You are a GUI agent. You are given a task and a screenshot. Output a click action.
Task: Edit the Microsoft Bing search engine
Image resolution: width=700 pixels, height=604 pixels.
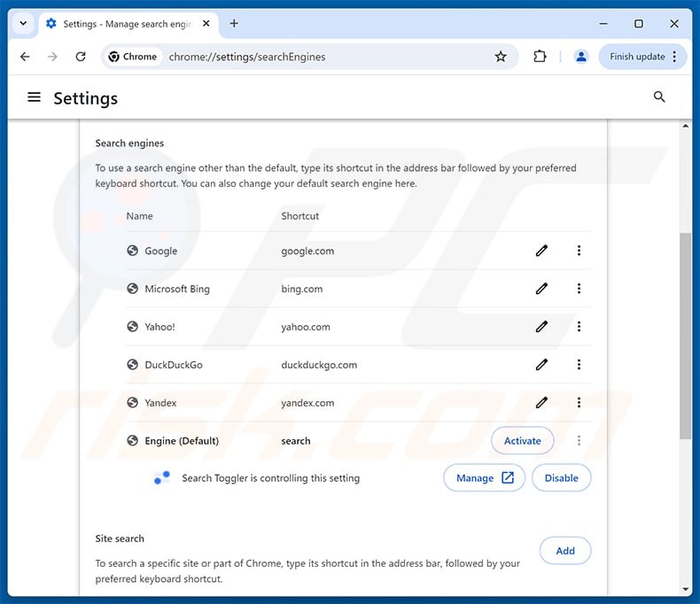[541, 289]
